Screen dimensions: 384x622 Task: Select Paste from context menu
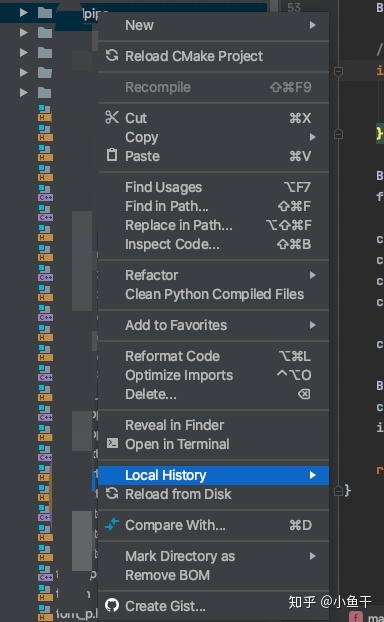click(x=213, y=156)
